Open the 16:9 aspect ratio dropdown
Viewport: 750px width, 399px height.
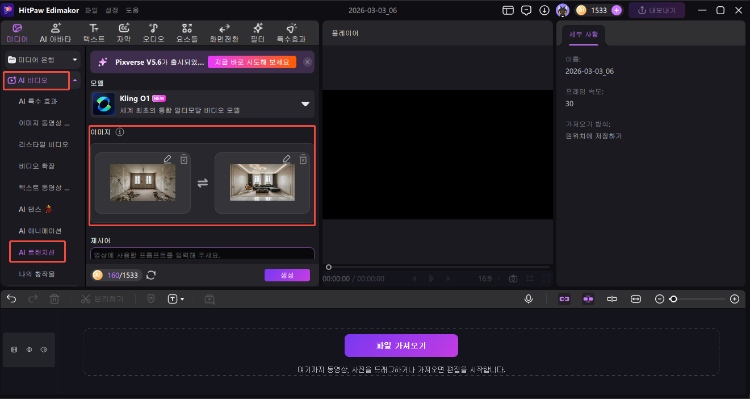click(x=489, y=278)
